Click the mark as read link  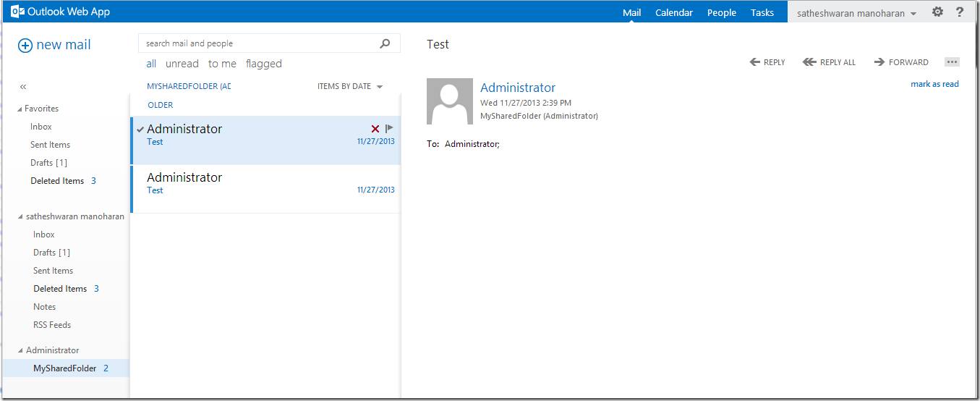point(934,84)
